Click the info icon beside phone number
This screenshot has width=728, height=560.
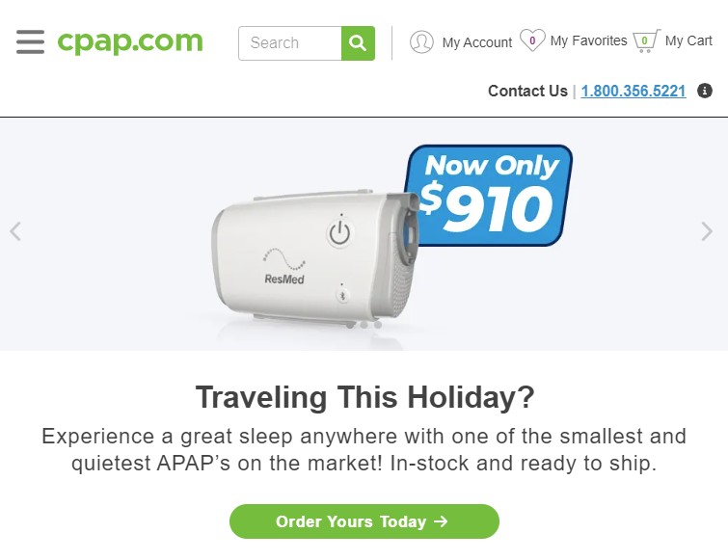coord(704,91)
